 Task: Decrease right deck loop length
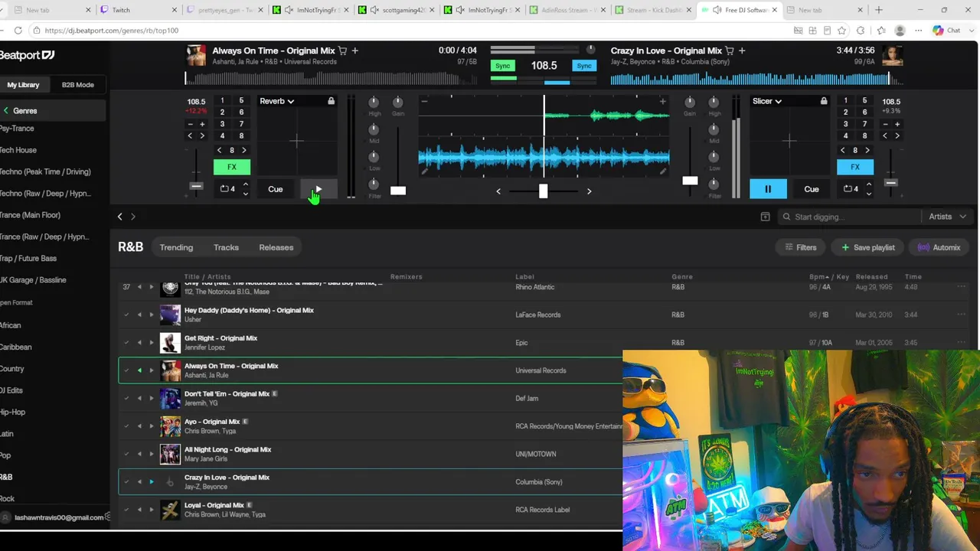(x=868, y=194)
